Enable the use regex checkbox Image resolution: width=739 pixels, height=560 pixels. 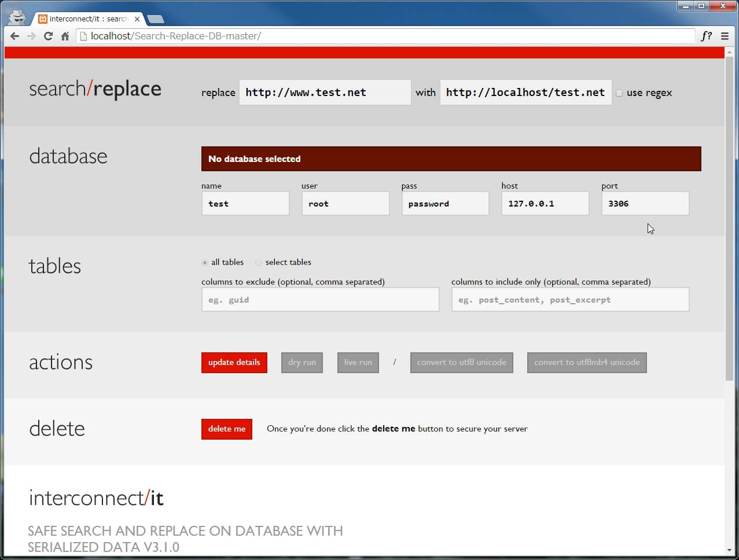(x=619, y=93)
